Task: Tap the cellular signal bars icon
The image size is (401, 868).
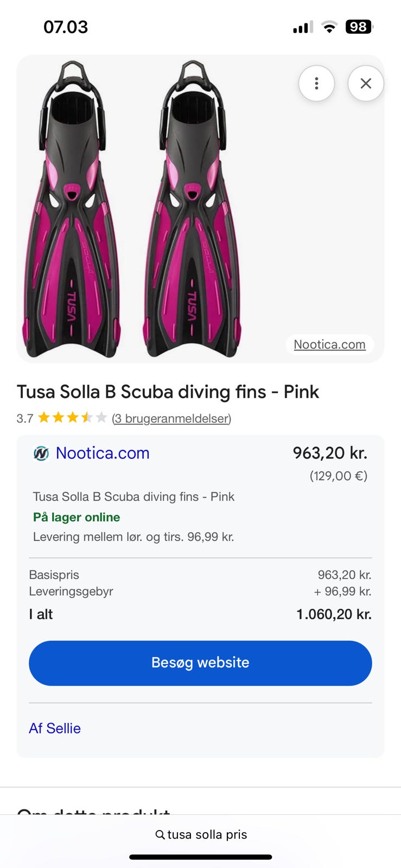Action: tap(303, 27)
